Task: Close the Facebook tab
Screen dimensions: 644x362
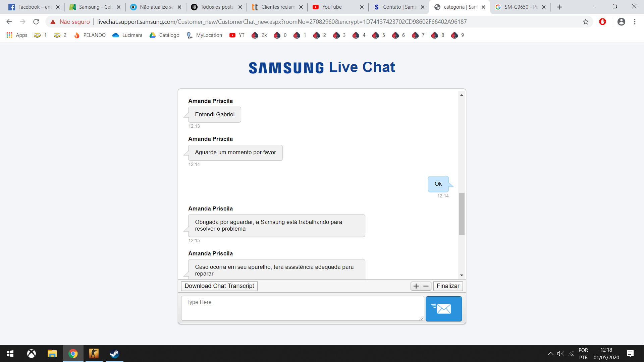Action: point(58,7)
